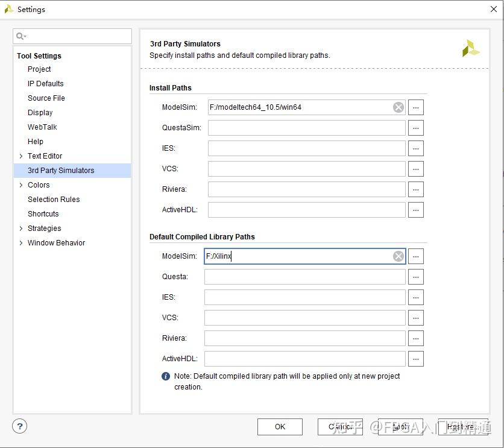504x448 pixels.
Task: Browse for VCS install path
Action: tap(415, 169)
